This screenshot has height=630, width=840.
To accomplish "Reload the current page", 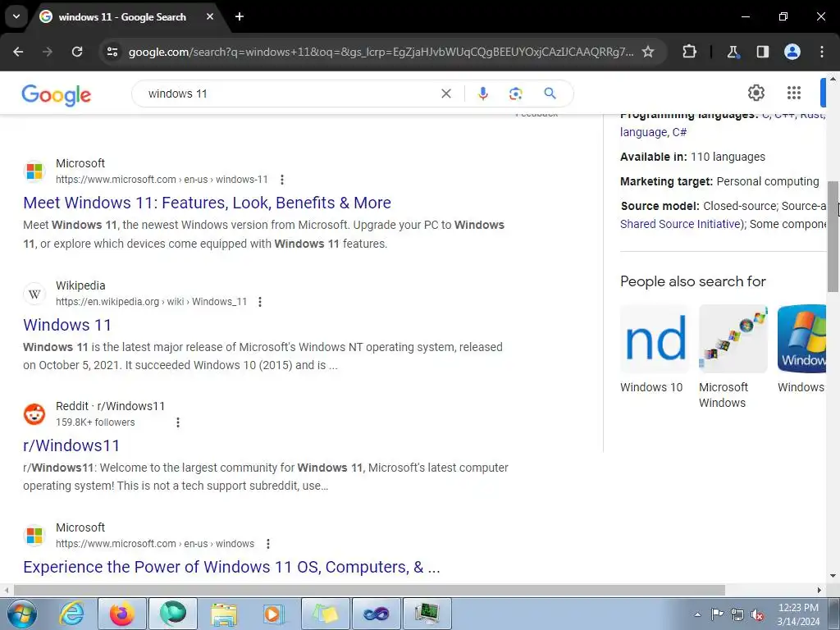I will tap(77, 52).
